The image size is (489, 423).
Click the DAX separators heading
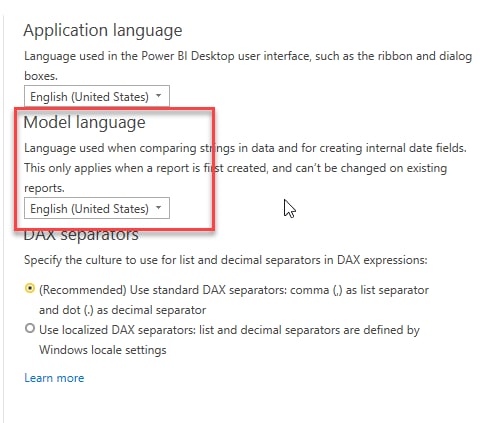81,235
